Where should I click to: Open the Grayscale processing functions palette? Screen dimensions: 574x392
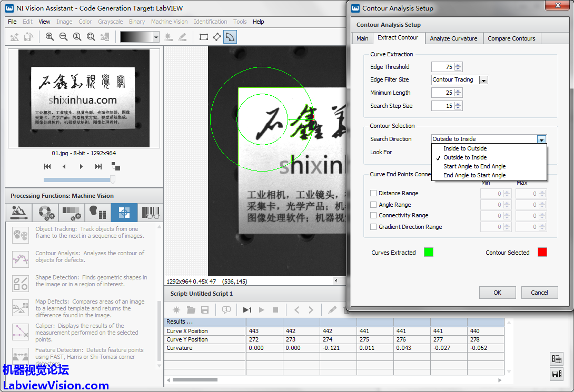click(x=72, y=213)
